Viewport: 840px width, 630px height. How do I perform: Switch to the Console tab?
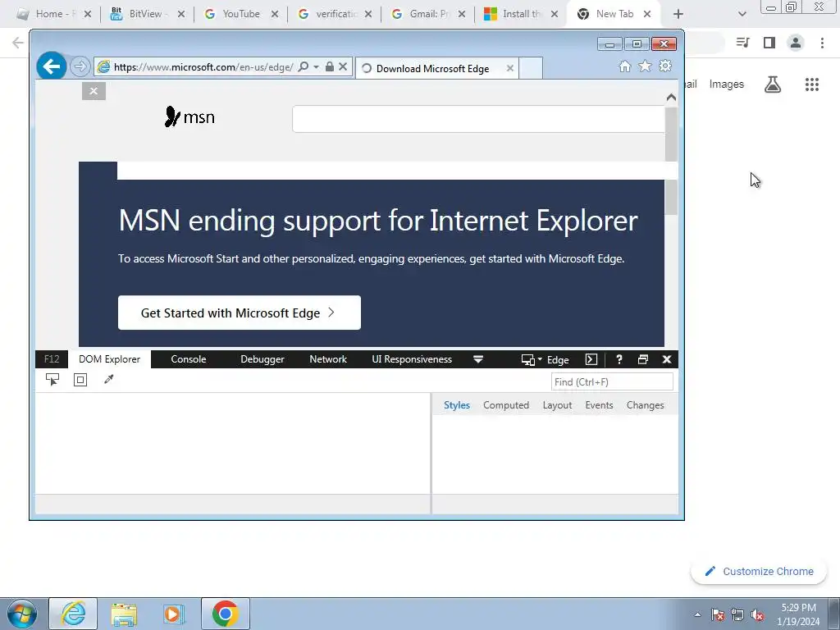189,359
